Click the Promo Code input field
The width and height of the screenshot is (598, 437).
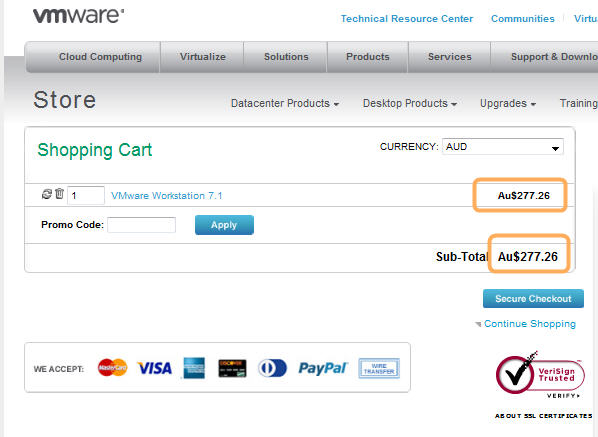pos(141,225)
